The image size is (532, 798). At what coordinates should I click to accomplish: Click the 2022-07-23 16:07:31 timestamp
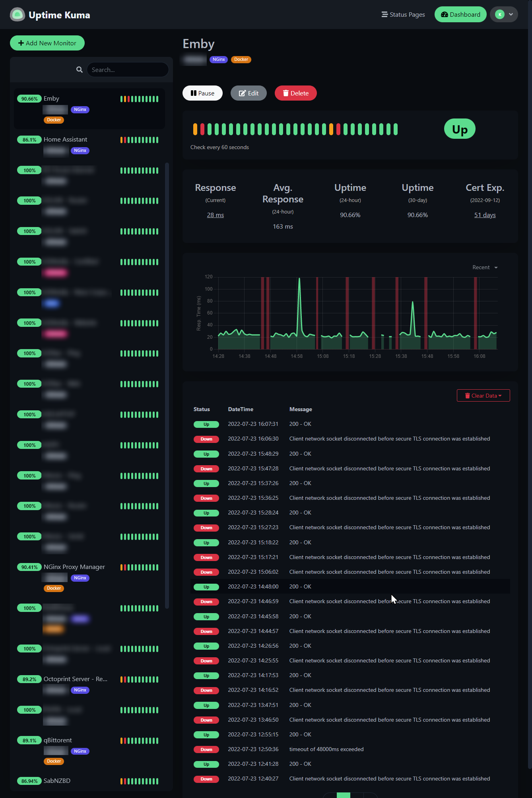pos(253,424)
